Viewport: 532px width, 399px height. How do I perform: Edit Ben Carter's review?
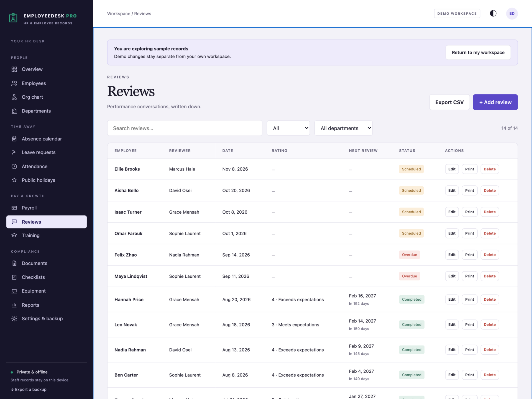coord(452,375)
